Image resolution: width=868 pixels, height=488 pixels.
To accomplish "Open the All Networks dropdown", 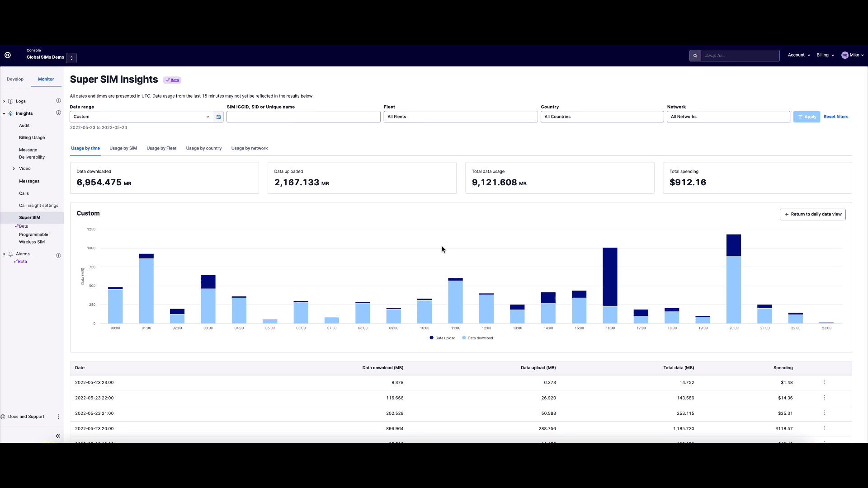I will [728, 117].
